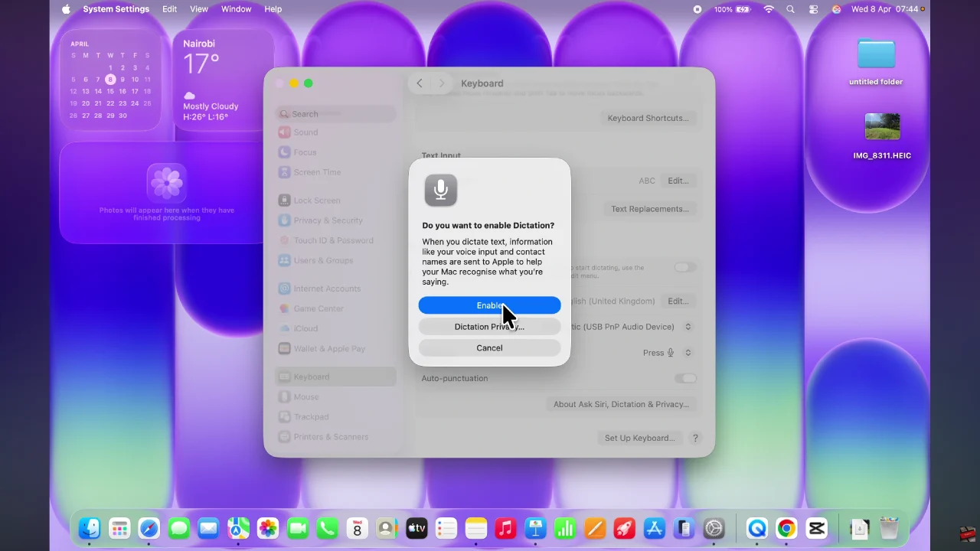
Task: Toggle the Auto-punctuation switch
Action: click(685, 378)
